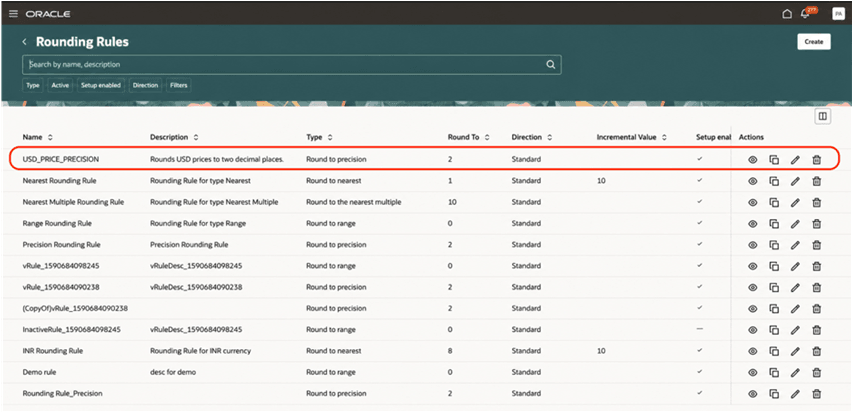
Task: Duplicate the Demo rule
Action: (774, 372)
